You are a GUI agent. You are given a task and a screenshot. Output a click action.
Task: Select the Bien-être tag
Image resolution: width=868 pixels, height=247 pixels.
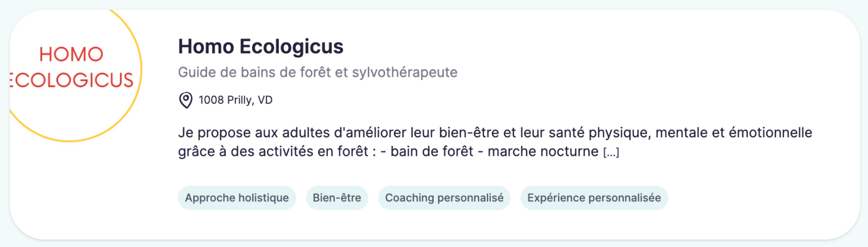click(337, 197)
